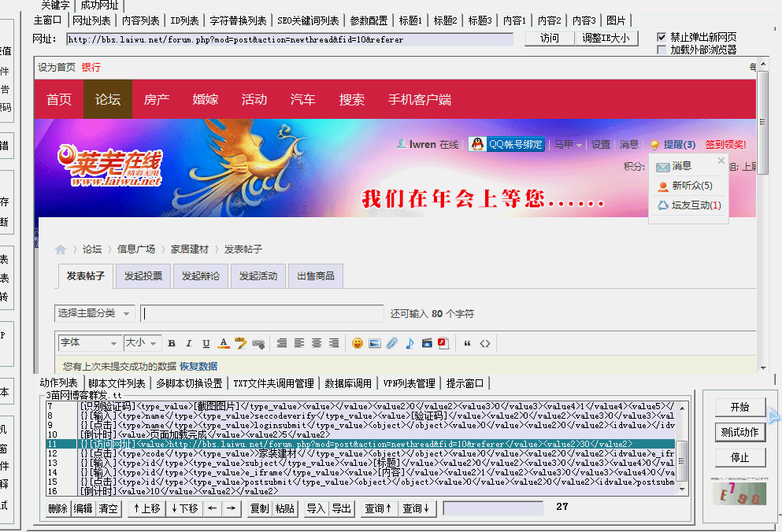Toggle 加载外部浏览器 checkbox

click(662, 50)
